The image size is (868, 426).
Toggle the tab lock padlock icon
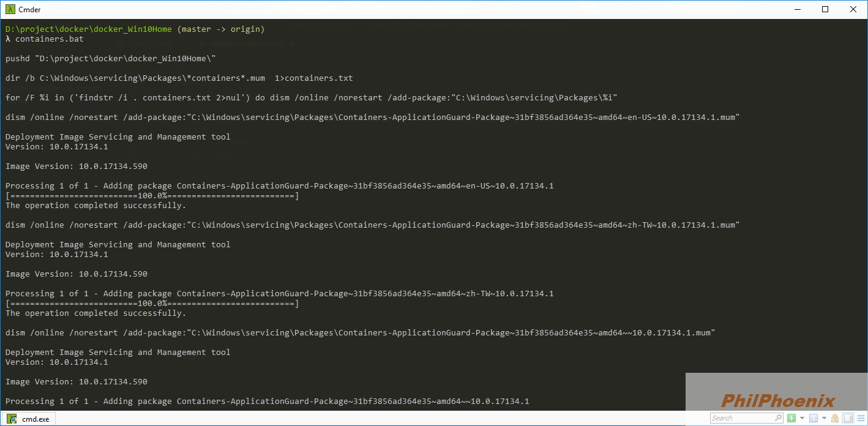click(835, 418)
